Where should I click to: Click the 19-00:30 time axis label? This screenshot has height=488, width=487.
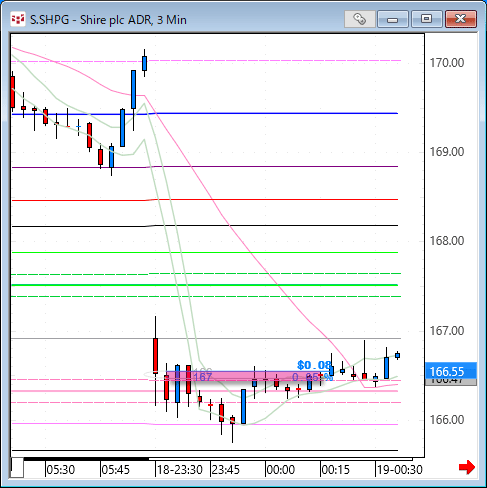399,470
